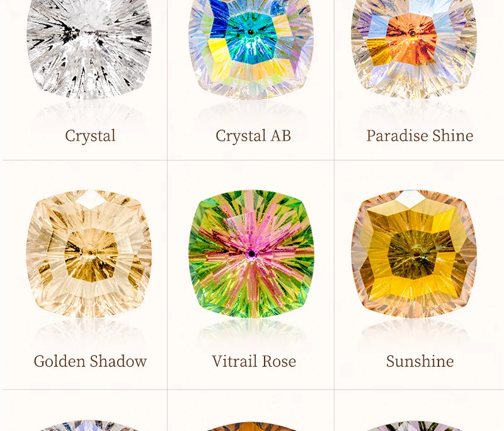504x431 pixels.
Task: Pick the Paradise Shine crystal image
Action: 414,49
